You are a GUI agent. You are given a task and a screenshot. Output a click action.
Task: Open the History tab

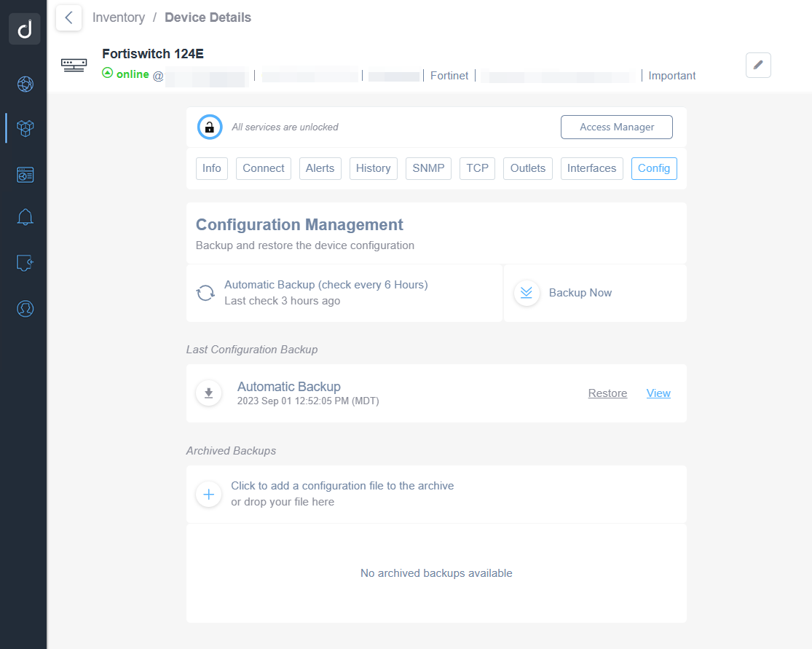coord(374,168)
